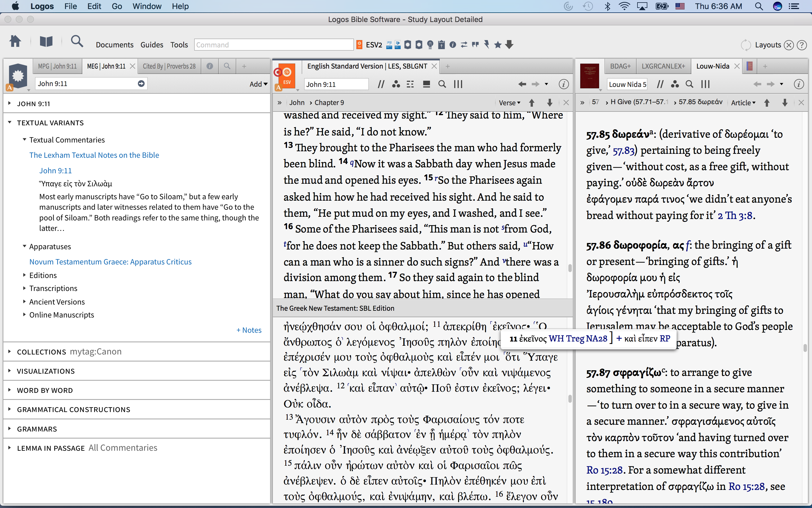Expand Online Manuscripts subsection

coord(24,315)
